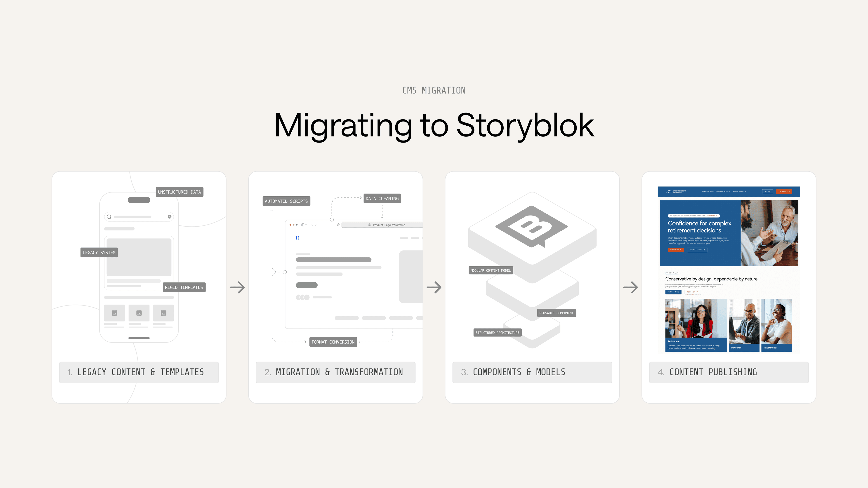Screen dimensions: 868x488
Task: Open Meet Our Team nav item
Action: [708, 191]
